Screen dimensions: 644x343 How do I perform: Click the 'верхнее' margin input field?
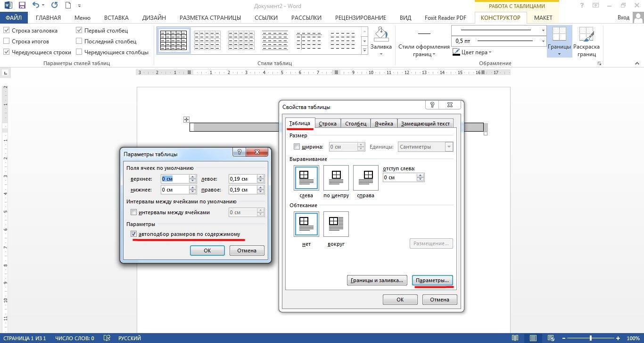[174, 179]
